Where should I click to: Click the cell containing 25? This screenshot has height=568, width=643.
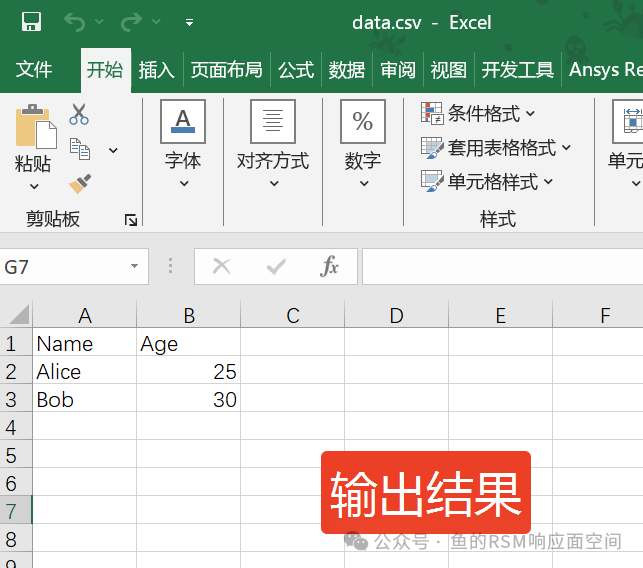[x=189, y=371]
